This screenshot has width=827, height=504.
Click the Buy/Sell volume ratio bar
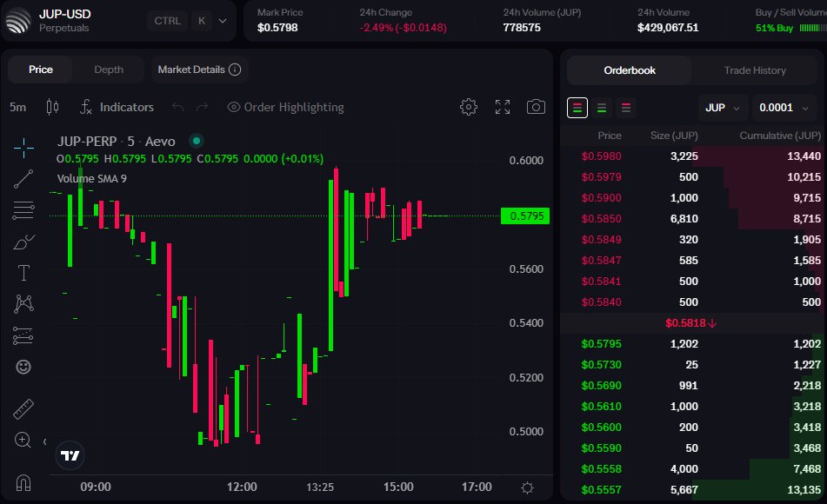coord(813,28)
